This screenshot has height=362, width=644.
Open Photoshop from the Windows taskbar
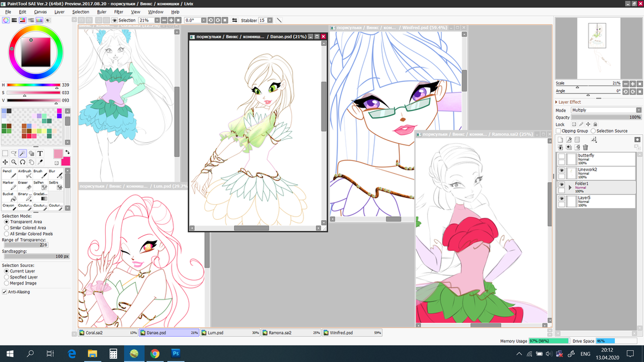(x=176, y=353)
